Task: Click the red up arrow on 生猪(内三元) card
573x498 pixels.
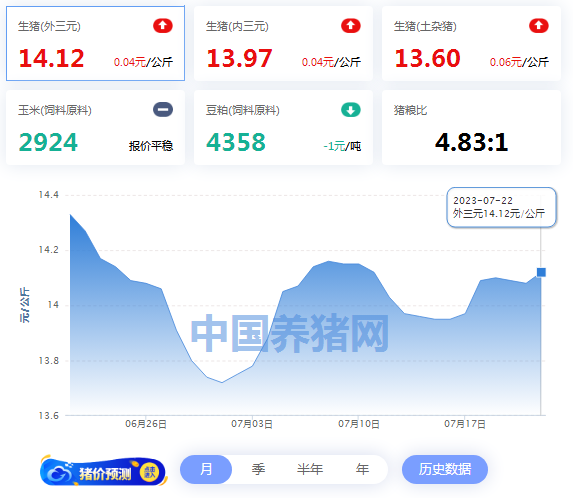Action: 351,26
